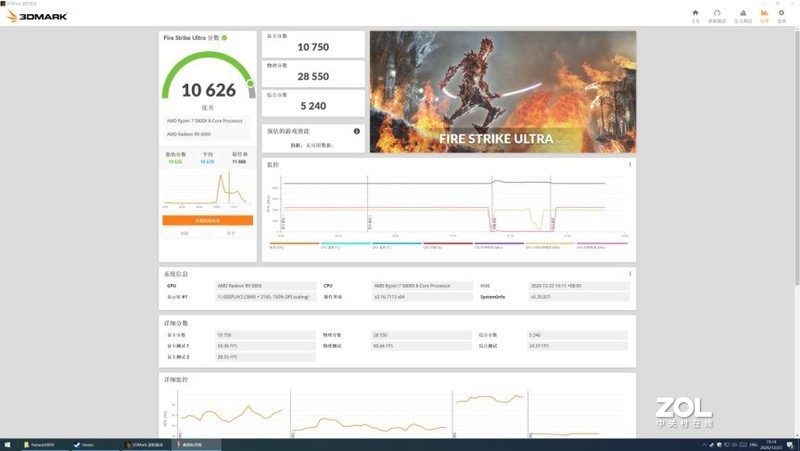Click the SystemInfo version value

(579, 297)
